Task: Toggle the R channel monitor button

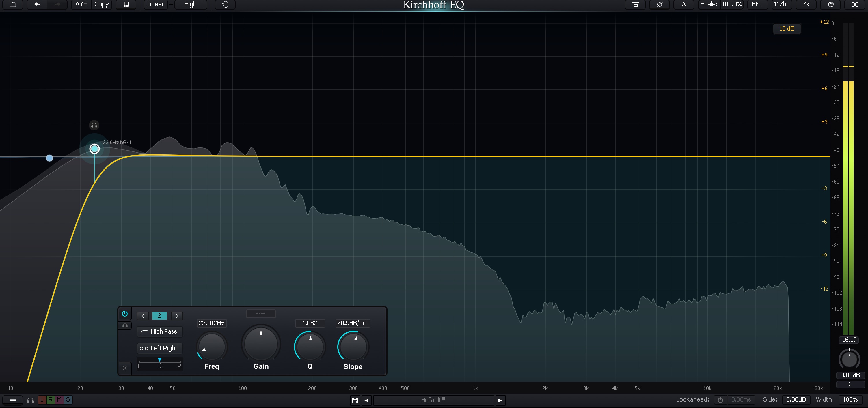Action: pos(51,400)
